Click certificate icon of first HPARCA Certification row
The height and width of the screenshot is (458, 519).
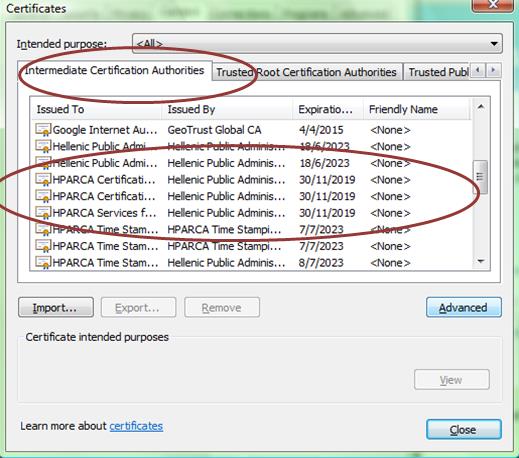pos(43,179)
